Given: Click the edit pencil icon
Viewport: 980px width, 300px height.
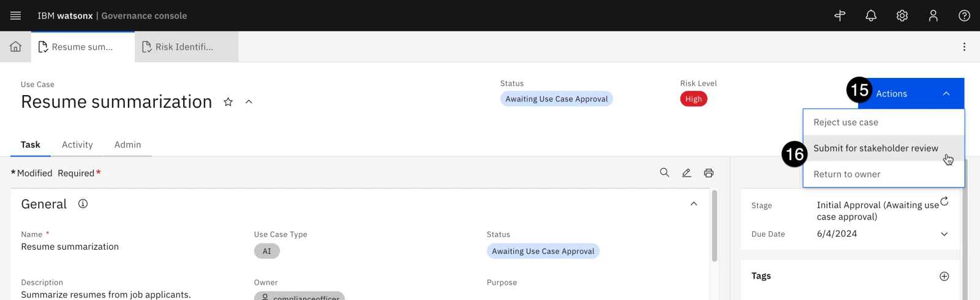Looking at the screenshot, I should click(x=687, y=173).
